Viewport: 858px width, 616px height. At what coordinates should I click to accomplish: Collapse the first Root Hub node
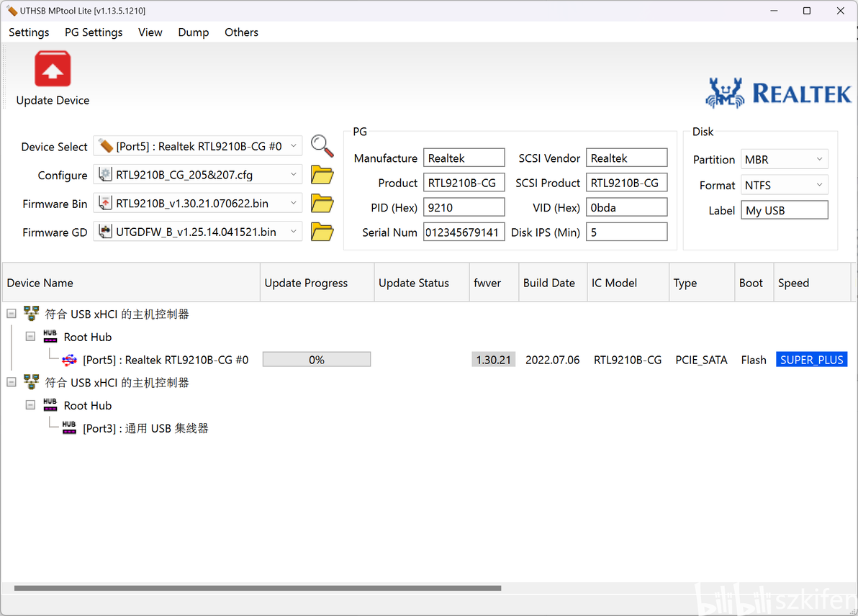coord(31,337)
